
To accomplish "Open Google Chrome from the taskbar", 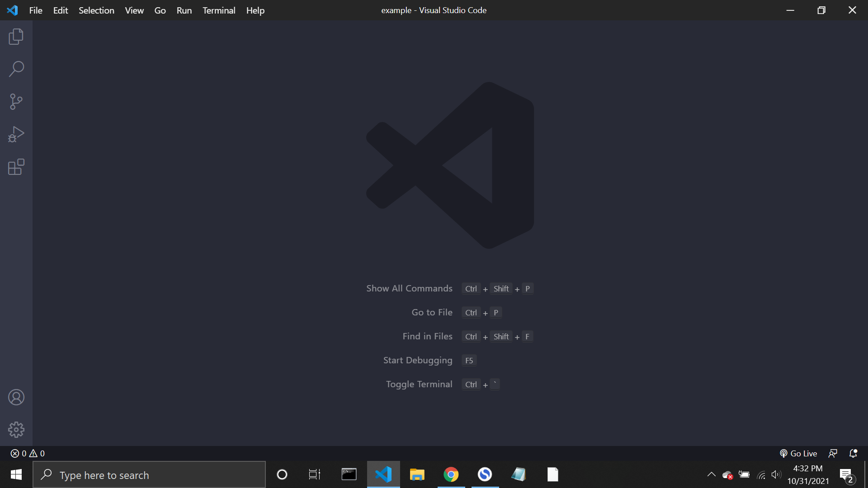I will 451,474.
